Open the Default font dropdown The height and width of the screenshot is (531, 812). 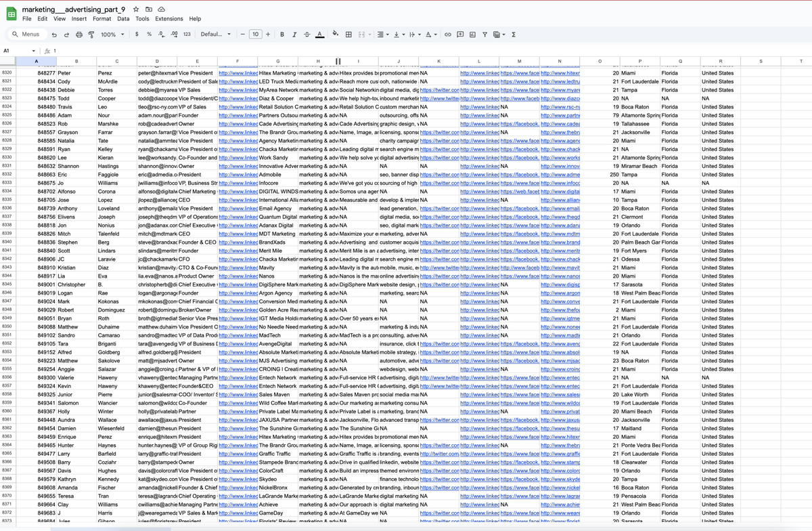(216, 34)
